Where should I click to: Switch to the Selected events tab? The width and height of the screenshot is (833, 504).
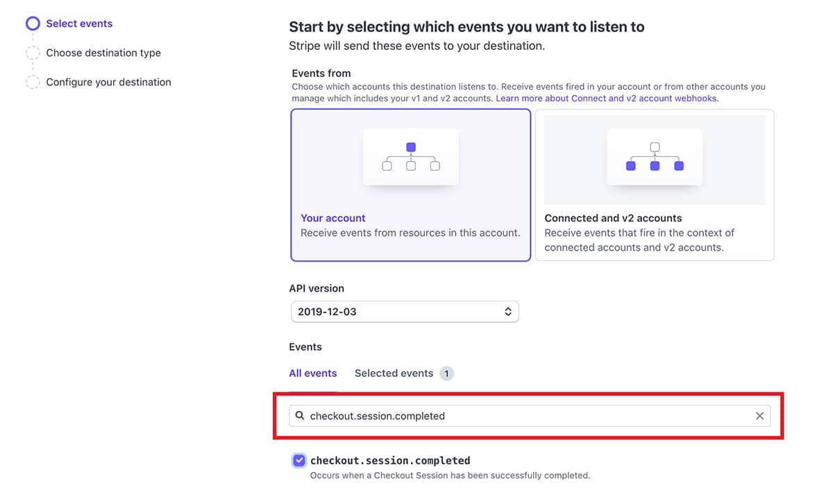[x=394, y=373]
